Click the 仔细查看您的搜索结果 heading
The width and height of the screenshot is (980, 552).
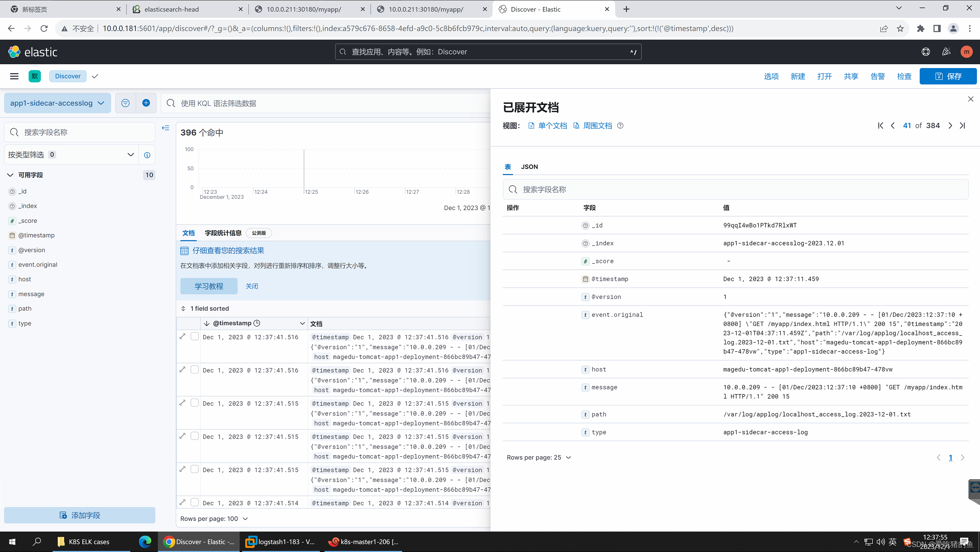(x=228, y=251)
